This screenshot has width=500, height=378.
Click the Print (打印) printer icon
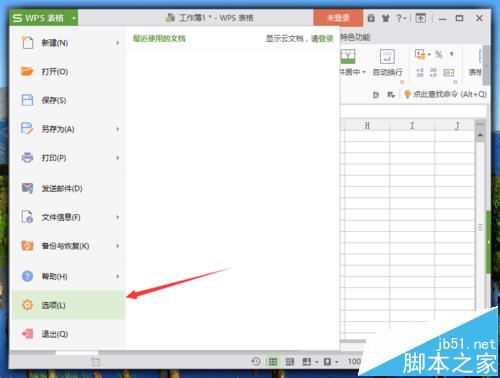27,157
